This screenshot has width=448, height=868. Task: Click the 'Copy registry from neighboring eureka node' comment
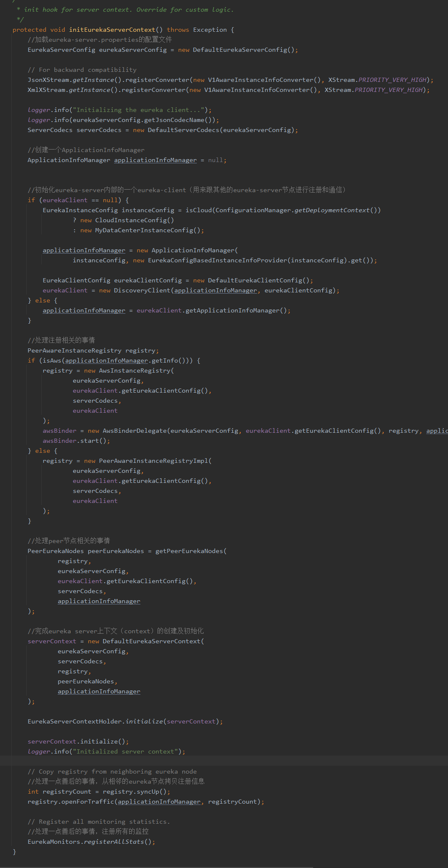(112, 772)
